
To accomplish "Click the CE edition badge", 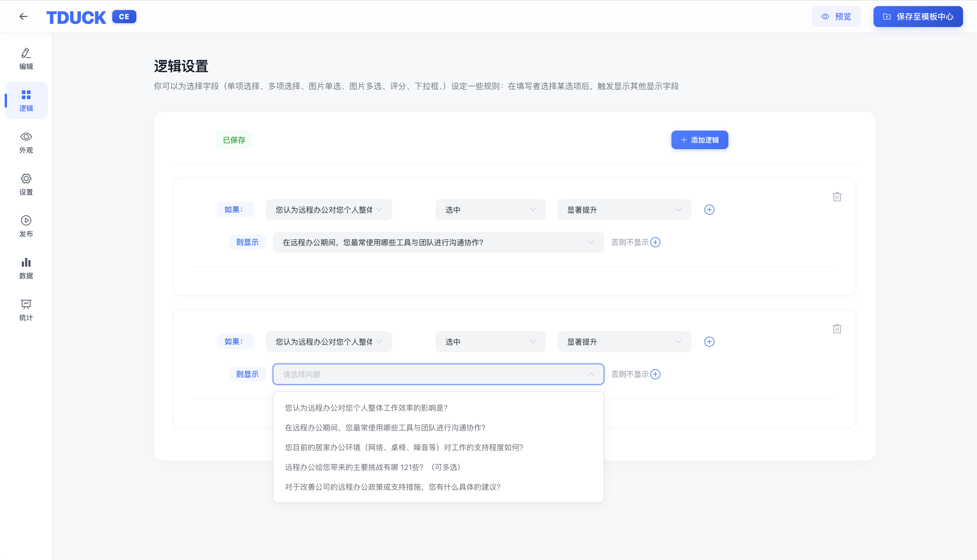I will point(124,17).
